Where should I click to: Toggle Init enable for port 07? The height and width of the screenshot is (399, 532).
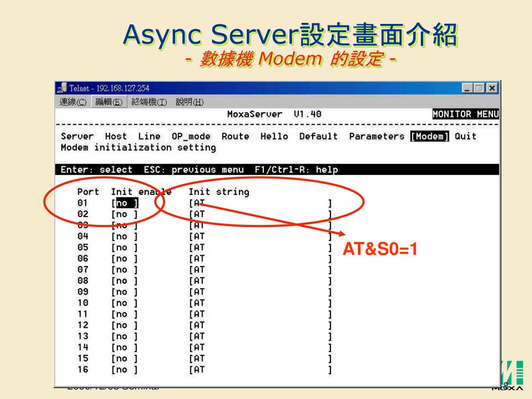[125, 270]
